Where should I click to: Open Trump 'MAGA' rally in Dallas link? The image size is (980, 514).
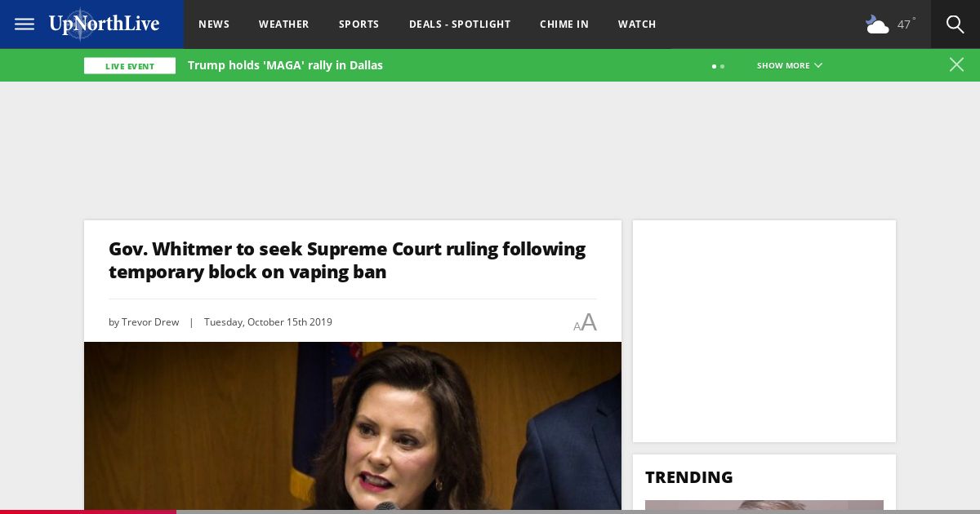[285, 65]
